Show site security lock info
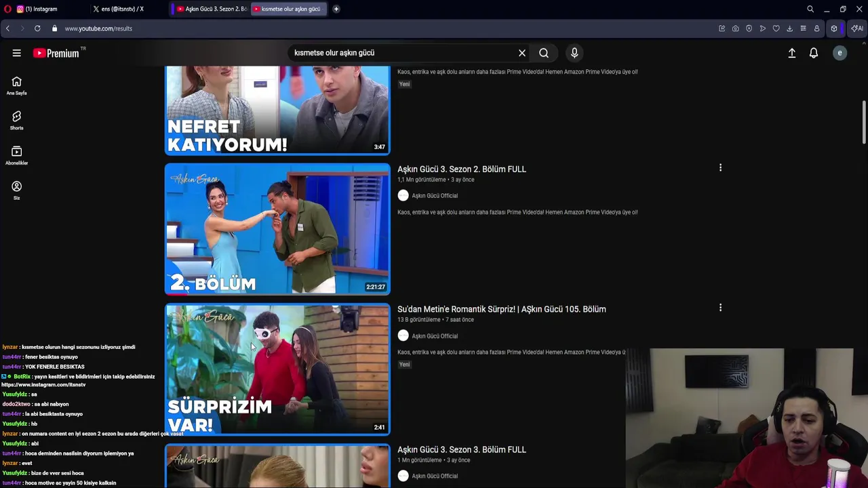This screenshot has width=868, height=488. 54,28
